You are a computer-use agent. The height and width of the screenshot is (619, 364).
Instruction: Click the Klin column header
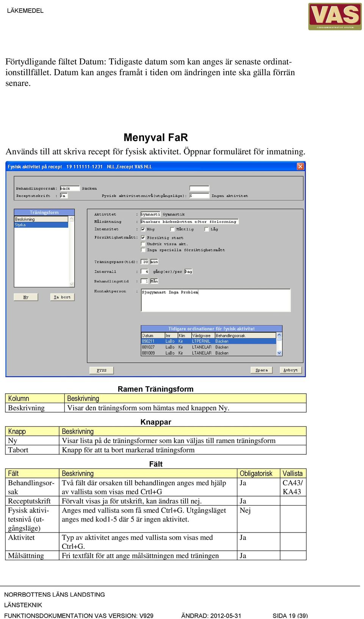(x=184, y=336)
